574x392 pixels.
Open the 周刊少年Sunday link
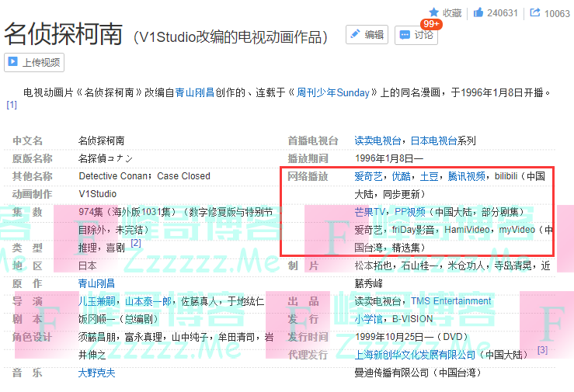click(332, 92)
